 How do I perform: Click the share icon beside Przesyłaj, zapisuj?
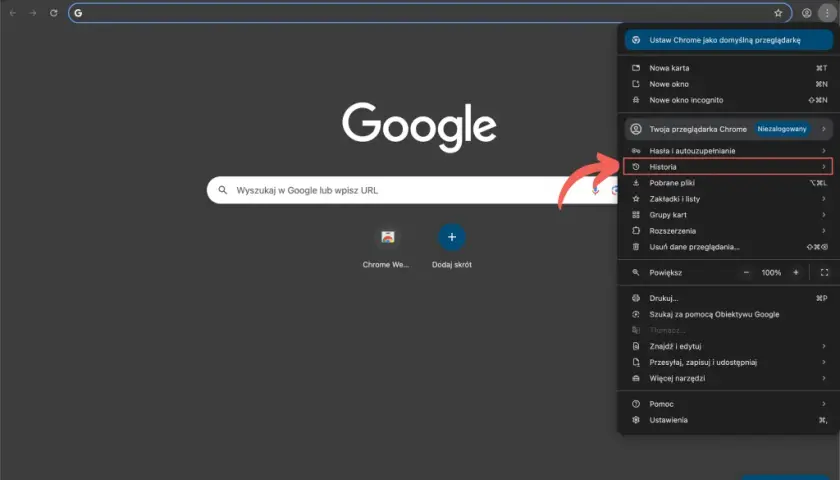636,363
